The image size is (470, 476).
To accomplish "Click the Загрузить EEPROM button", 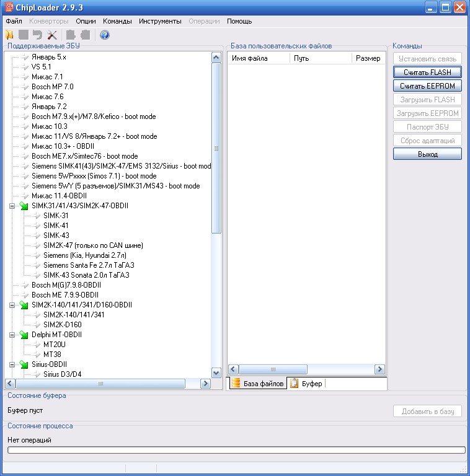I will pos(427,113).
